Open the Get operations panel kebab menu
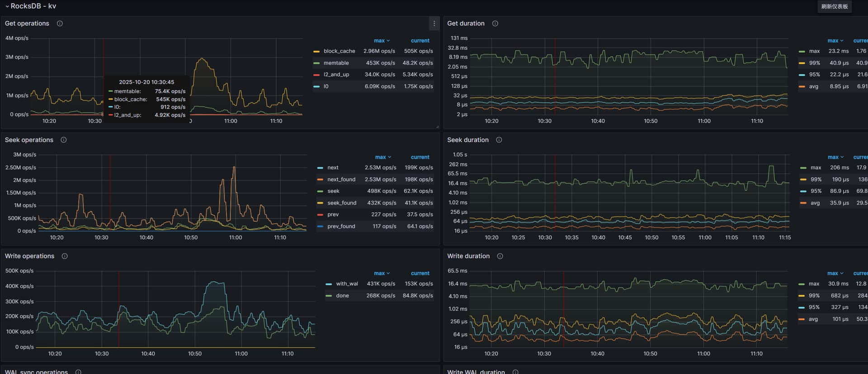The width and height of the screenshot is (868, 374). click(434, 24)
